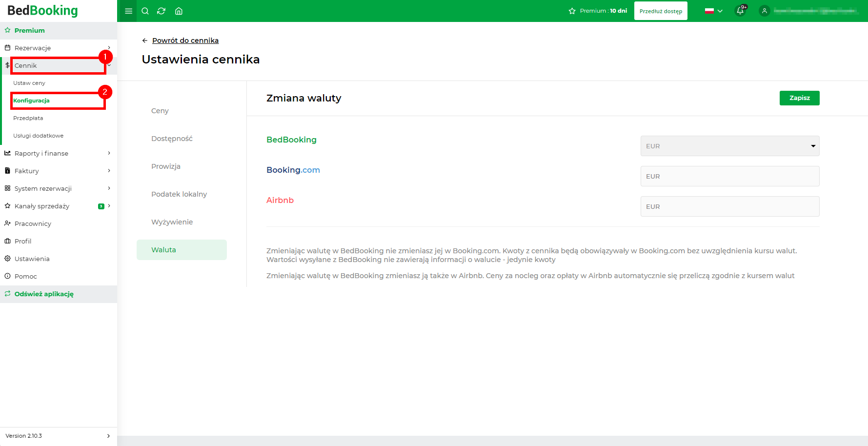This screenshot has height=446, width=868.
Task: Click the green 3 badge on Kanały sprzedaży
Action: (101, 206)
